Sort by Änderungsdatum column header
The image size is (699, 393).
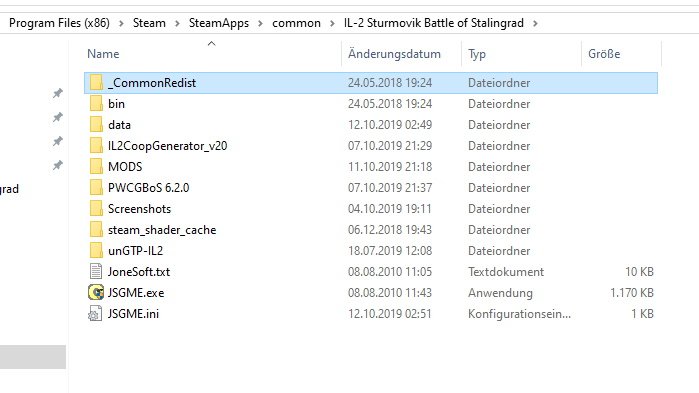394,54
